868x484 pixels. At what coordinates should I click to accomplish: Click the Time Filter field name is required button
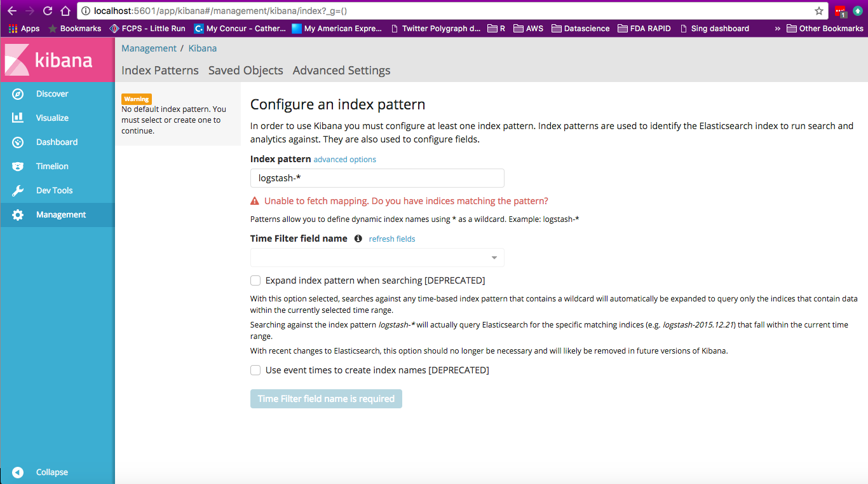[326, 399]
